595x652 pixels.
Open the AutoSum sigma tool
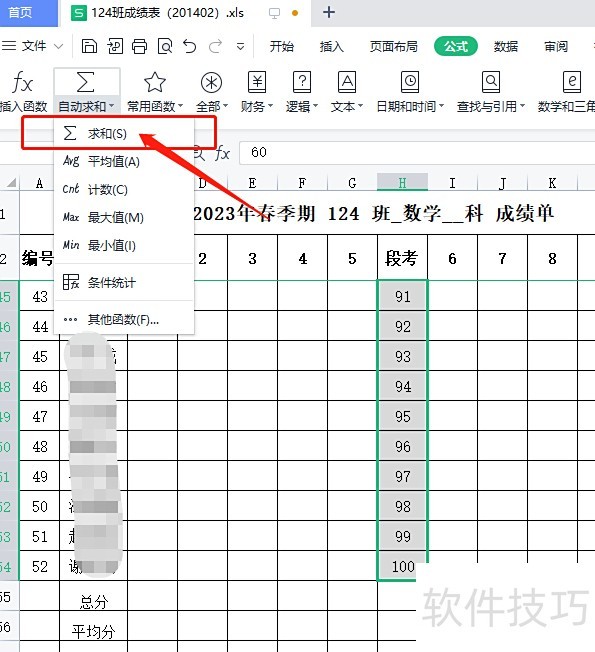[x=86, y=82]
